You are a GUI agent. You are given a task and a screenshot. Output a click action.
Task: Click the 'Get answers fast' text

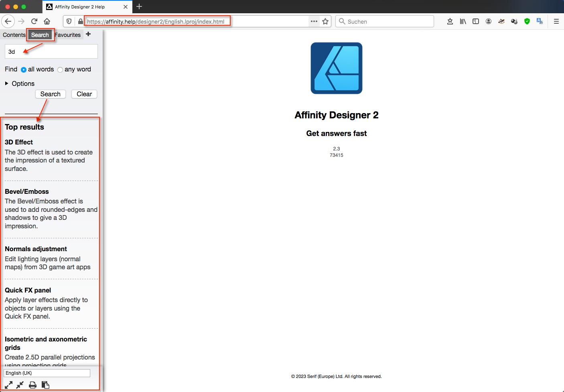pyautogui.click(x=337, y=133)
